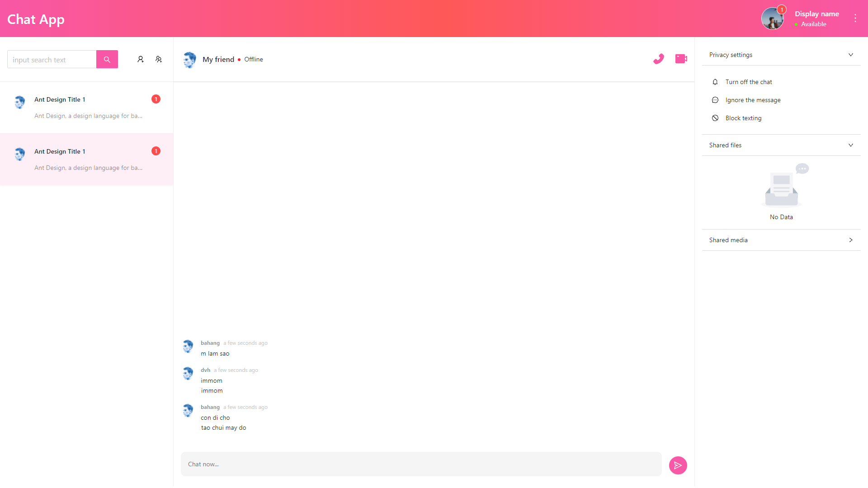Enable Ignore the message setting
Screen dimensions: 868x488
[753, 100]
